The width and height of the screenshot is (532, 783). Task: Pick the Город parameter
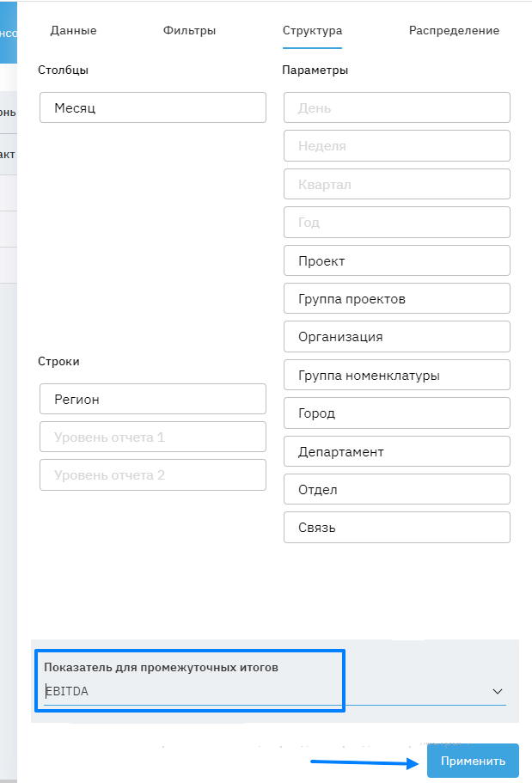point(397,413)
